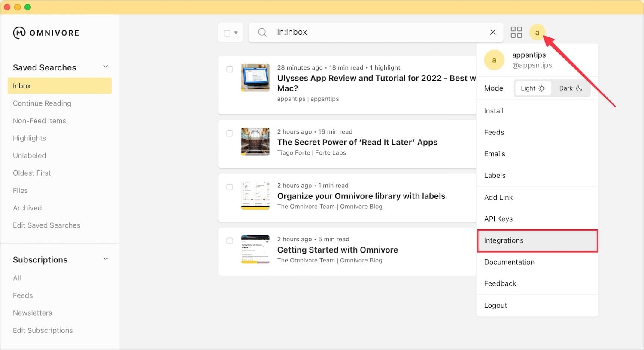
Task: Select All under Subscriptions
Action: click(17, 278)
